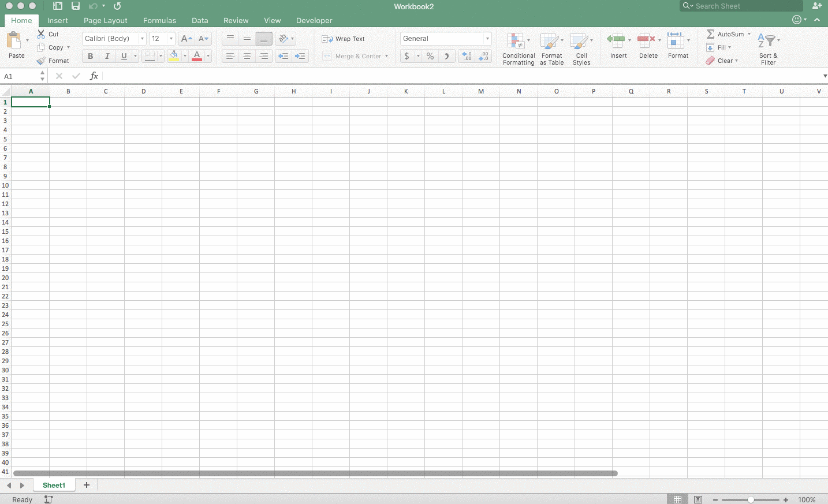This screenshot has width=828, height=504.
Task: Click the Center text alignment icon
Action: coord(247,56)
